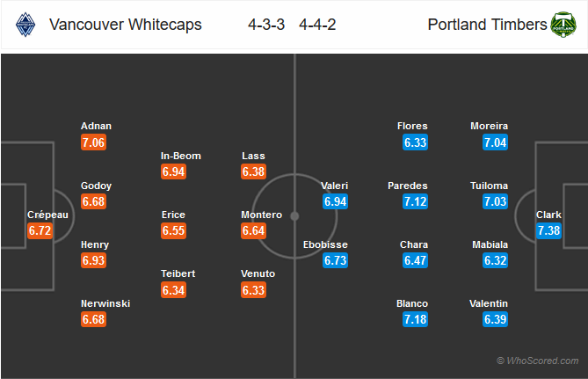Click Paredes' 7.12 rating badge
Image resolution: width=588 pixels, height=379 pixels.
pos(415,201)
